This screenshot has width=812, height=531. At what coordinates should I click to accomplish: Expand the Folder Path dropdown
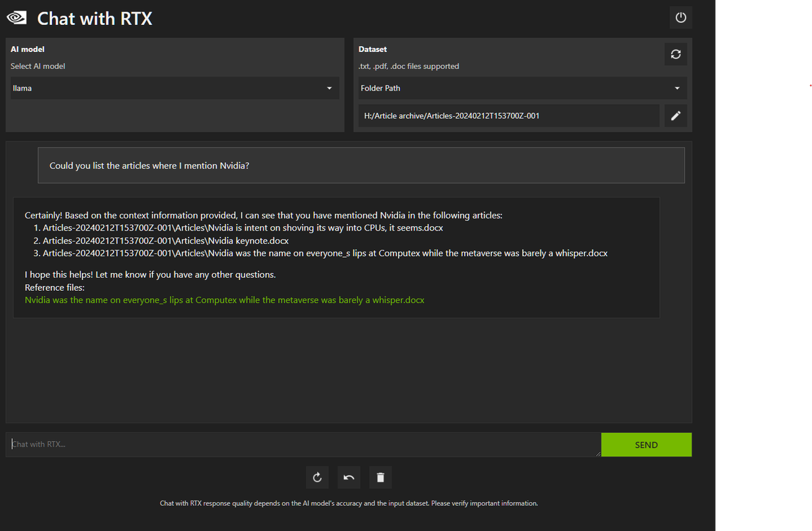(521, 88)
